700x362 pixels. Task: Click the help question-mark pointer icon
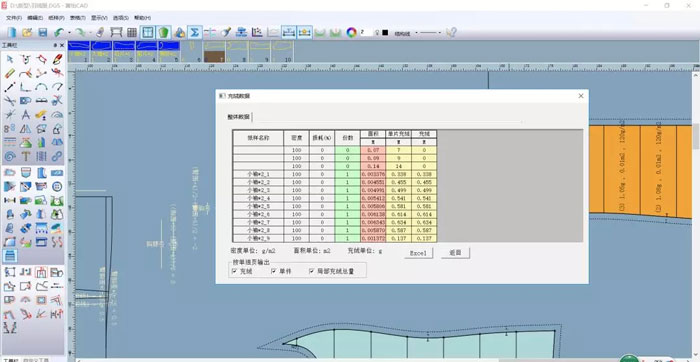click(x=451, y=32)
